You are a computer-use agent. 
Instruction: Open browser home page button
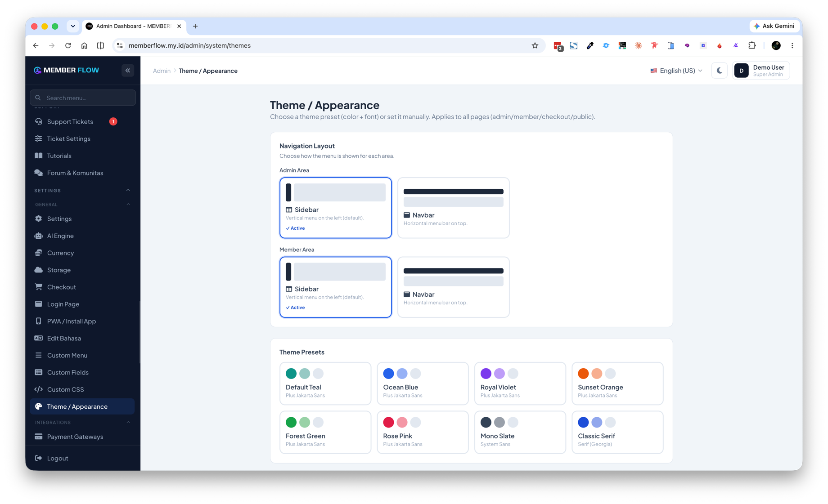point(84,45)
